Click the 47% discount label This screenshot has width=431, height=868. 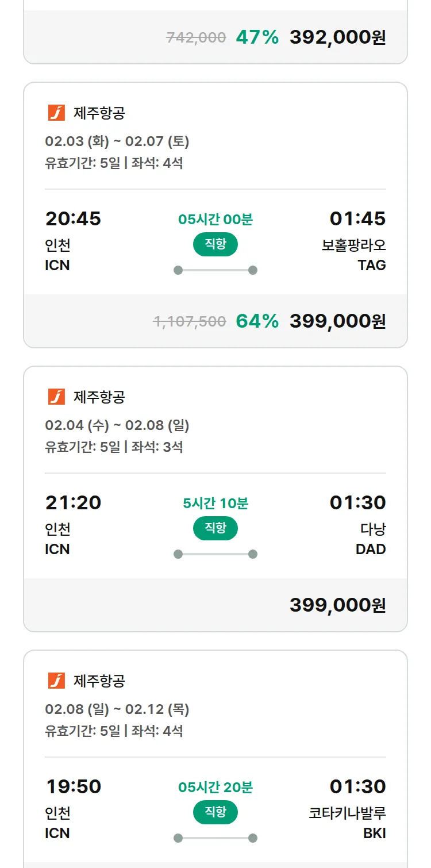(x=257, y=37)
